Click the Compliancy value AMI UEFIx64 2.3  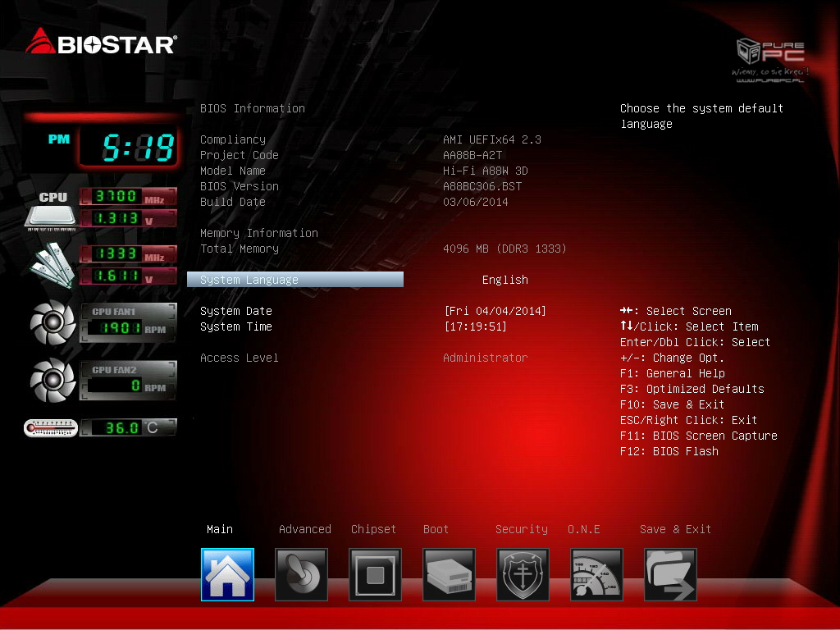[x=492, y=139]
